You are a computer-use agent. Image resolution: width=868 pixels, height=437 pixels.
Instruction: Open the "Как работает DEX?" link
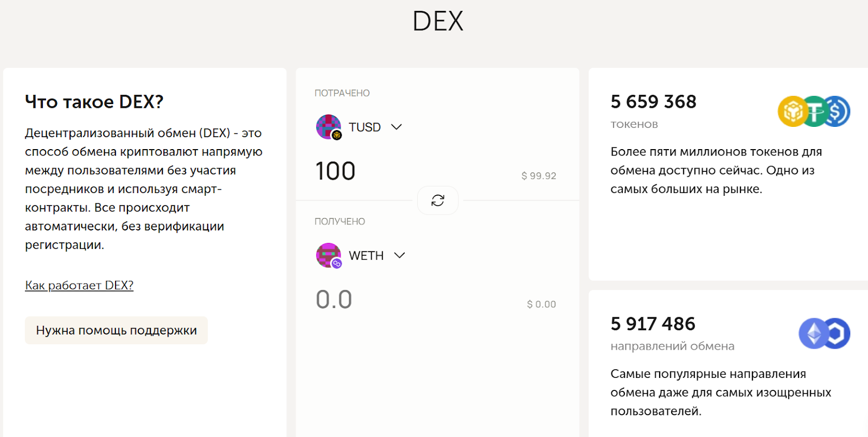pyautogui.click(x=79, y=285)
